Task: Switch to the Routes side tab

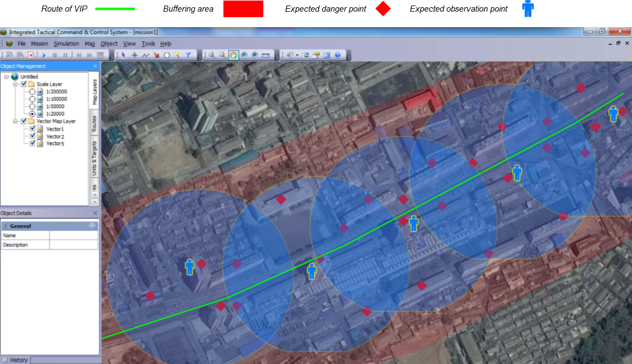Action: point(93,119)
